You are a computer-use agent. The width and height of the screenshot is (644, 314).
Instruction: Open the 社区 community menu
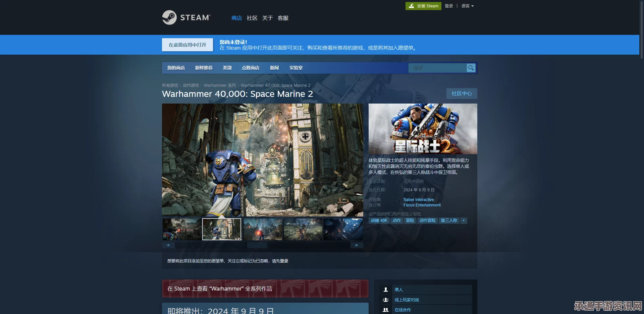[252, 18]
